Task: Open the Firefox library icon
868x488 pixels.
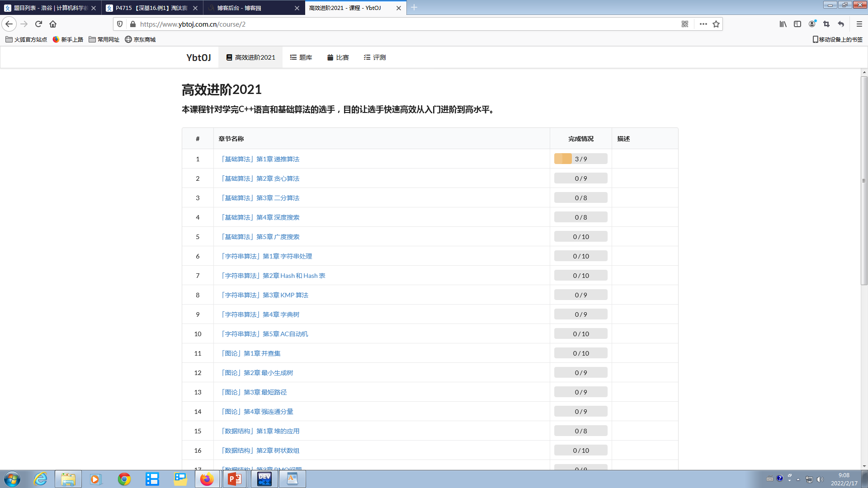Action: (783, 24)
